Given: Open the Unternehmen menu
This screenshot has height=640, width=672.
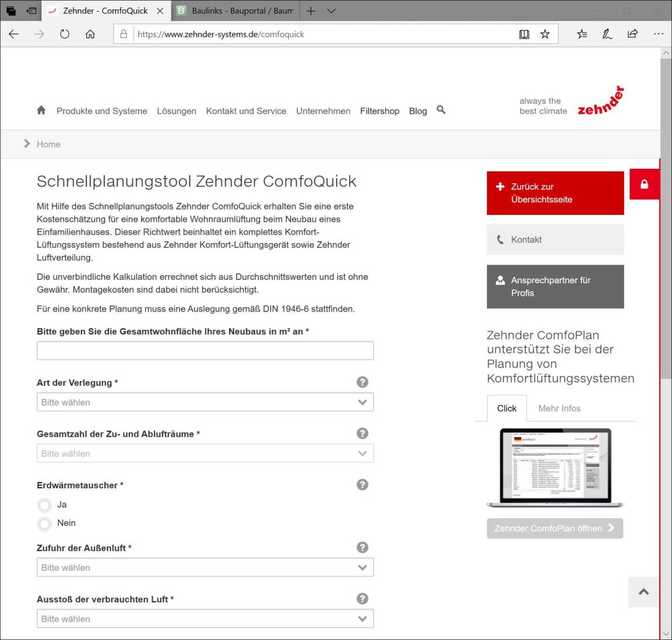Looking at the screenshot, I should pos(323,111).
